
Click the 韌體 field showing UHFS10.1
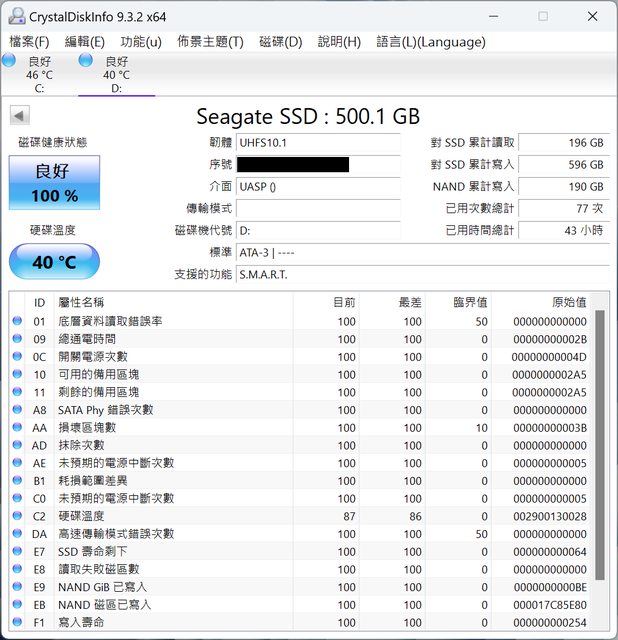[x=317, y=143]
